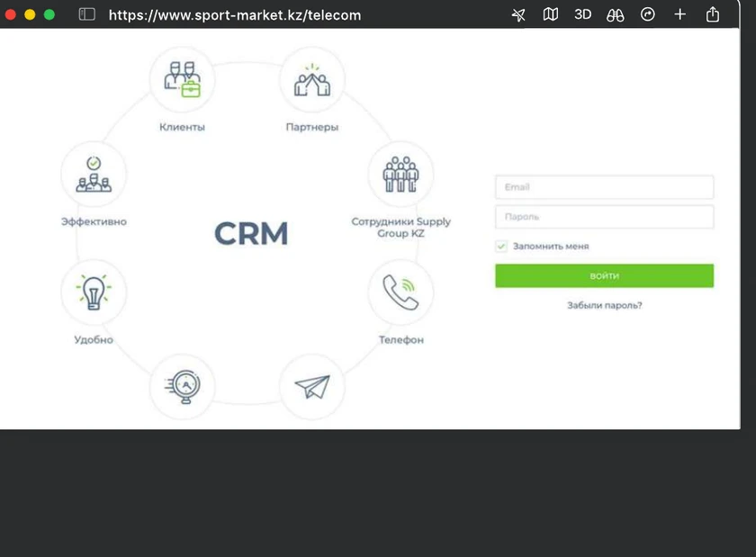Image resolution: width=756 pixels, height=557 pixels.
Task: Click the Эффективно team checkmark icon
Action: [94, 174]
